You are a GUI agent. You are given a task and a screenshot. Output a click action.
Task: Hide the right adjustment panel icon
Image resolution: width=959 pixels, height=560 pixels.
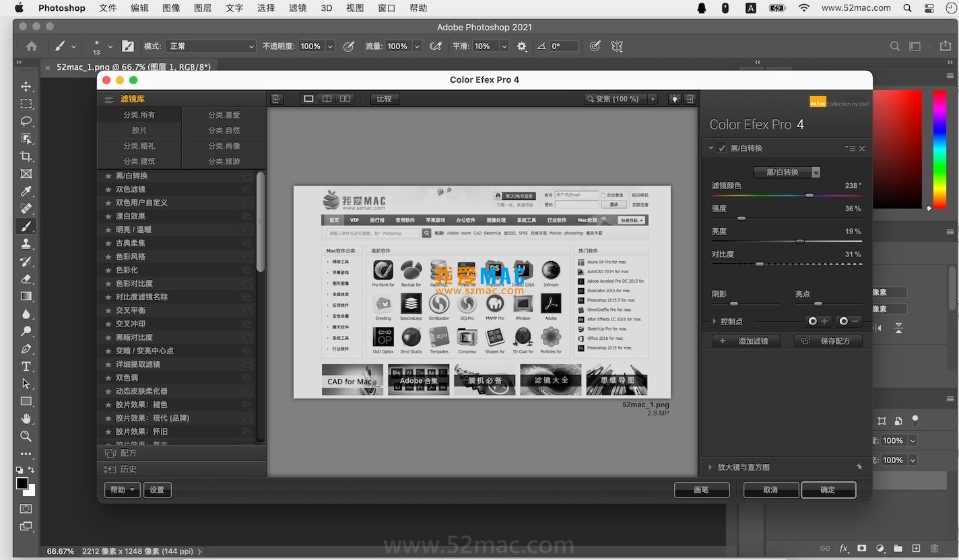[x=690, y=99]
